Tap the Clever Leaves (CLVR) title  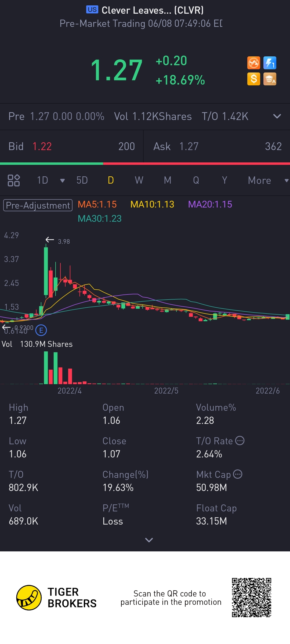click(153, 10)
